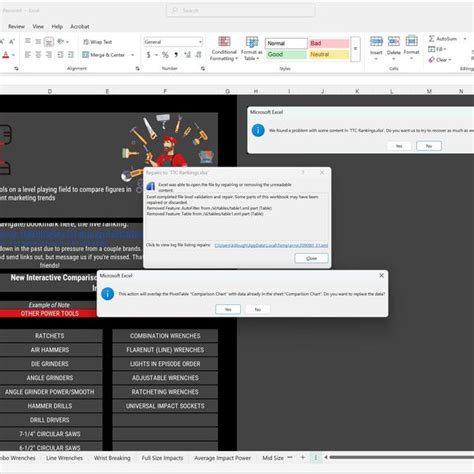The image size is (474, 474).
Task: Expand the Merge & Center dropdown arrow
Action: point(133,55)
